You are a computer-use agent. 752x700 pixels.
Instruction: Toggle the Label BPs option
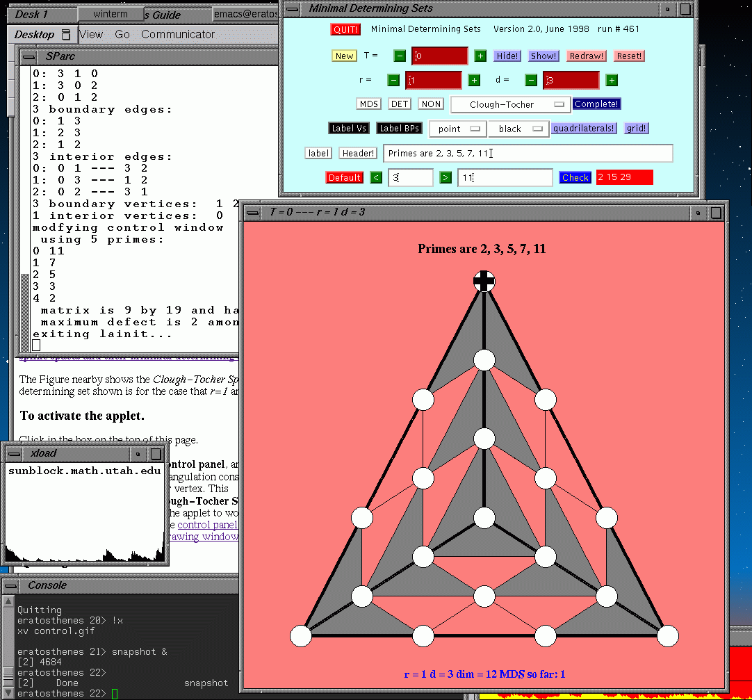pos(400,129)
